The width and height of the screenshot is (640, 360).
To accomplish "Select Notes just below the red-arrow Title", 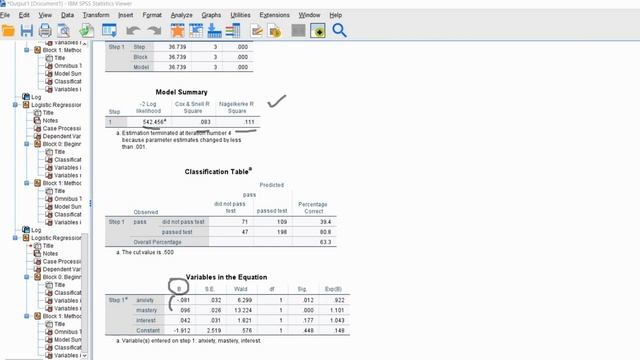I will click(x=46, y=253).
